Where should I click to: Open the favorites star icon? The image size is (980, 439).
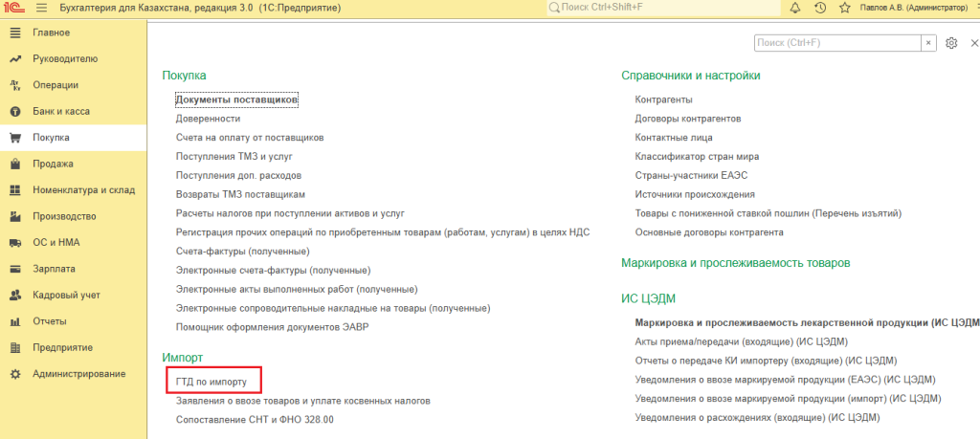coord(844,8)
